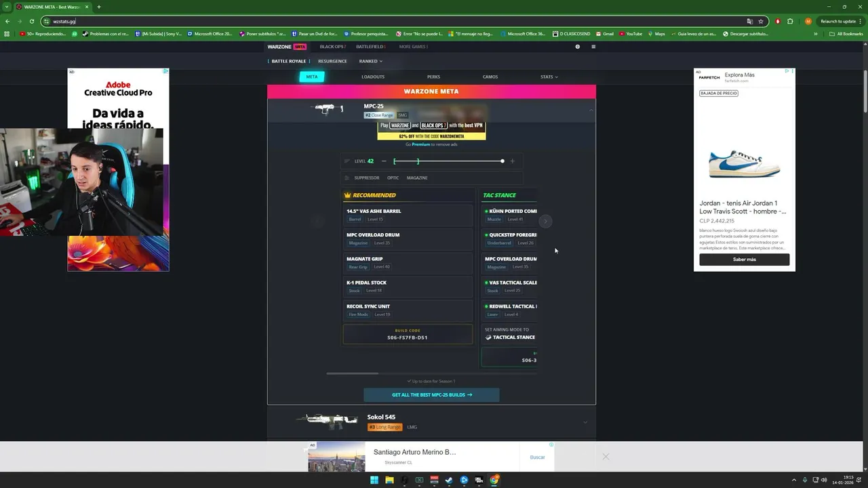Open the Ranked dropdown

coord(370,61)
